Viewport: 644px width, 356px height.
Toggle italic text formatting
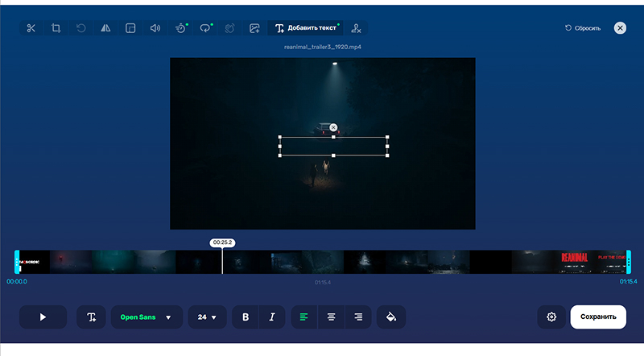[x=271, y=317]
